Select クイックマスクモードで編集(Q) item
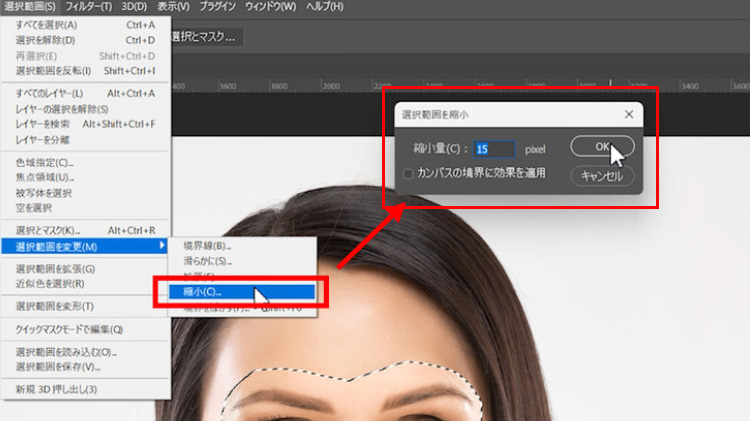Screen dimensions: 750x421 (x=68, y=329)
